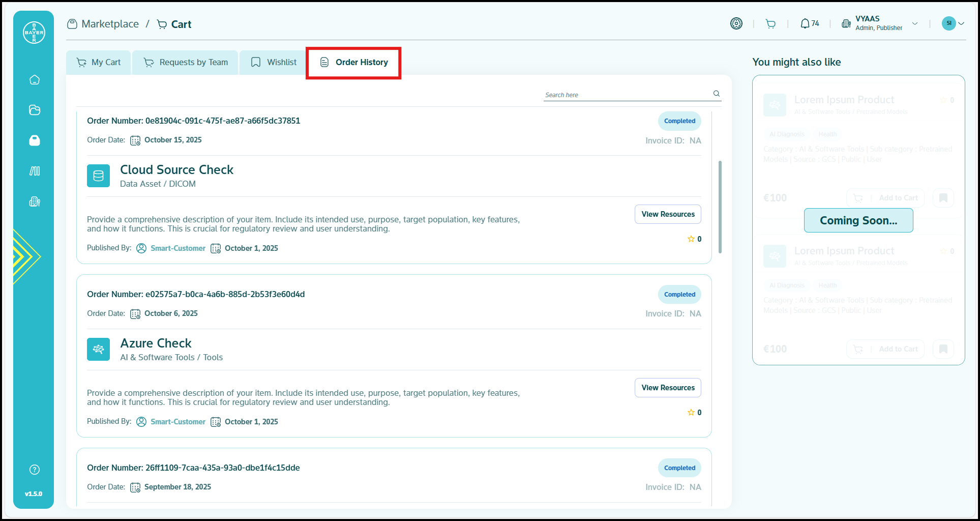The height and width of the screenshot is (521, 980).
Task: Expand the SI user avatar menu
Action: click(953, 23)
